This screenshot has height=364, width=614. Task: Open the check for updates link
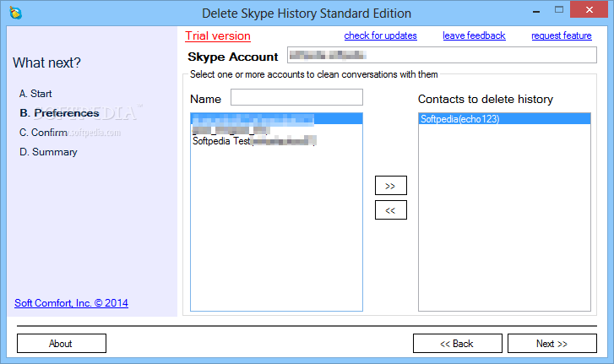(x=380, y=35)
